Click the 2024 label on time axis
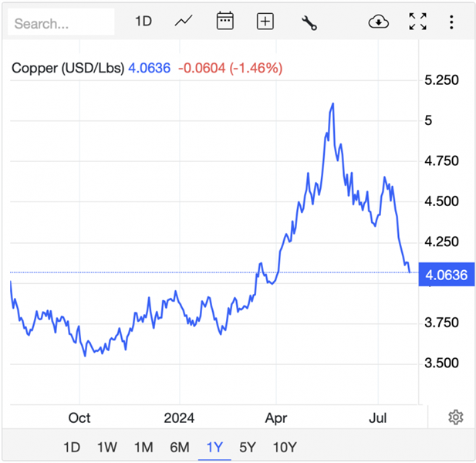476x463 pixels. point(179,418)
